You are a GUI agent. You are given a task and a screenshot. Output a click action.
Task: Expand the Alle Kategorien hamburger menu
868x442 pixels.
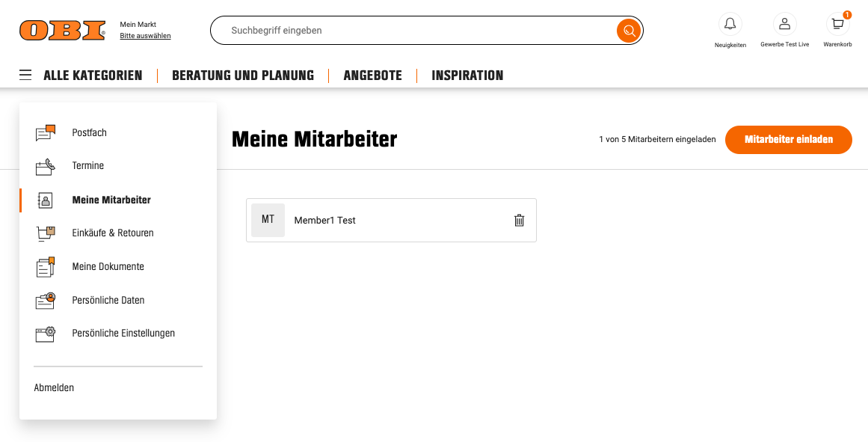tap(25, 76)
